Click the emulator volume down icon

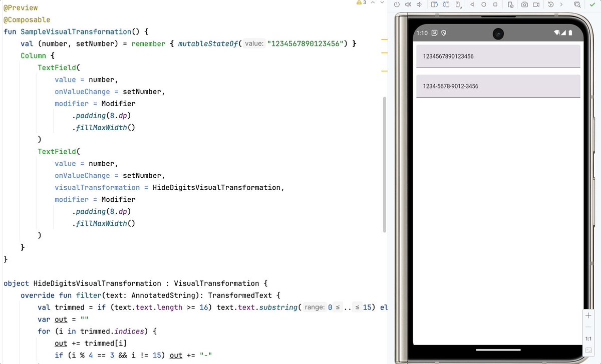coord(419,5)
